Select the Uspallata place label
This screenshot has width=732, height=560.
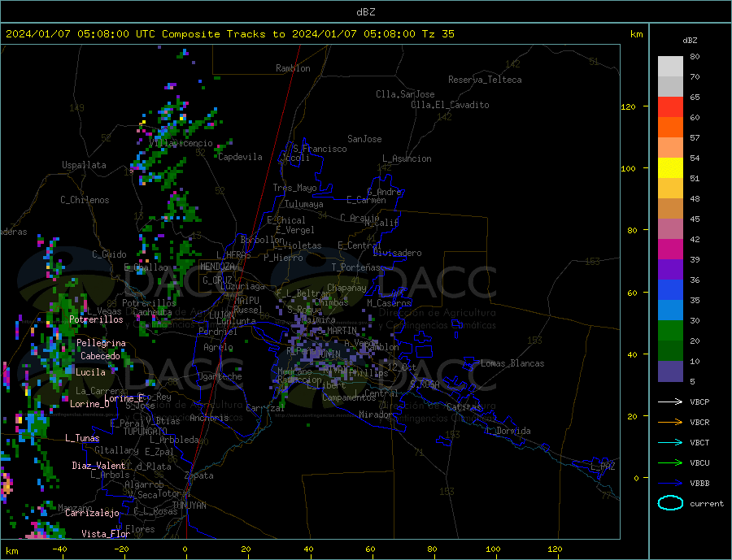(84, 165)
